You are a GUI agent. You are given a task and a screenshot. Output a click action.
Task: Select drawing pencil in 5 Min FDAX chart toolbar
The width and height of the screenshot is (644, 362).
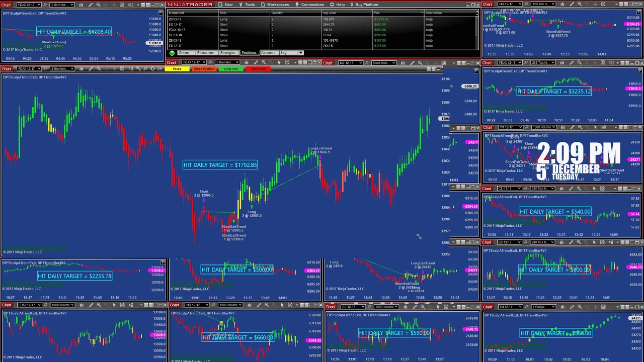256,62
